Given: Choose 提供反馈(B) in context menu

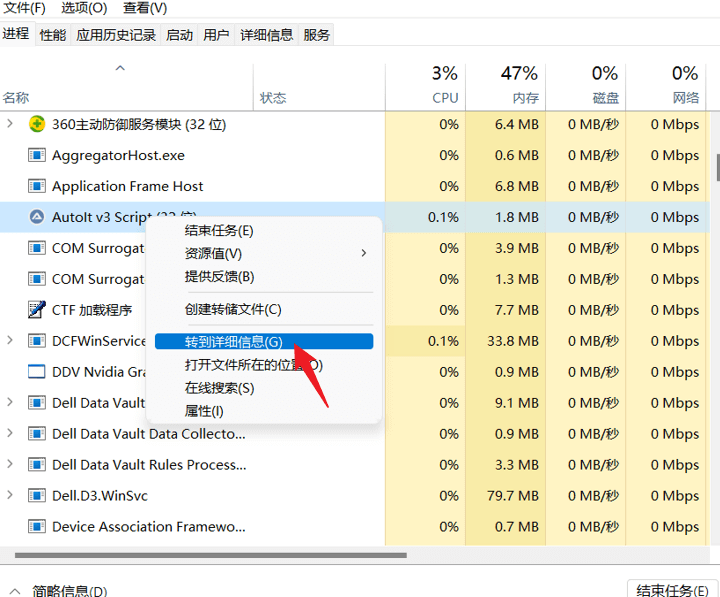Looking at the screenshot, I should pyautogui.click(x=264, y=276).
